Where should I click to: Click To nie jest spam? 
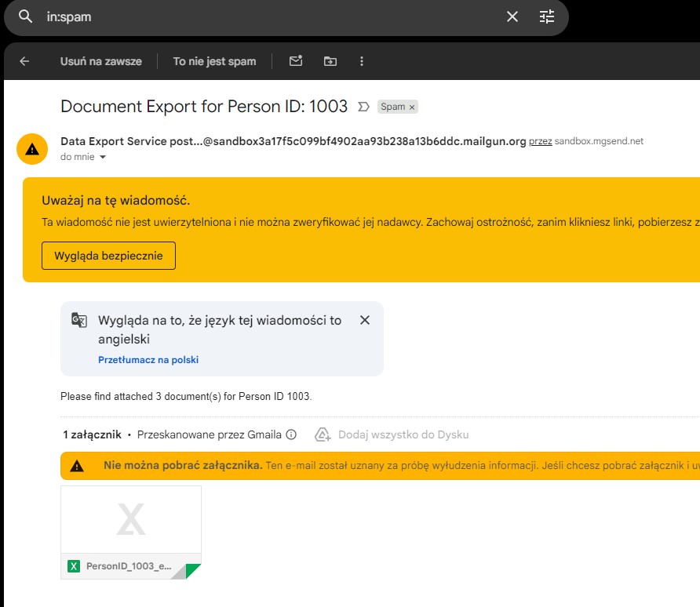click(215, 61)
